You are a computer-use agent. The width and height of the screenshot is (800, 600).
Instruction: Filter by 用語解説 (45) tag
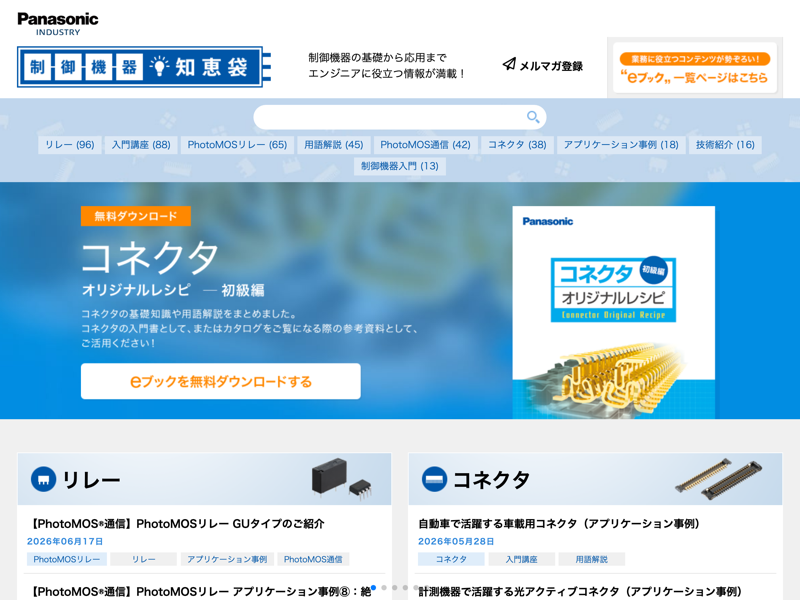[x=334, y=145]
